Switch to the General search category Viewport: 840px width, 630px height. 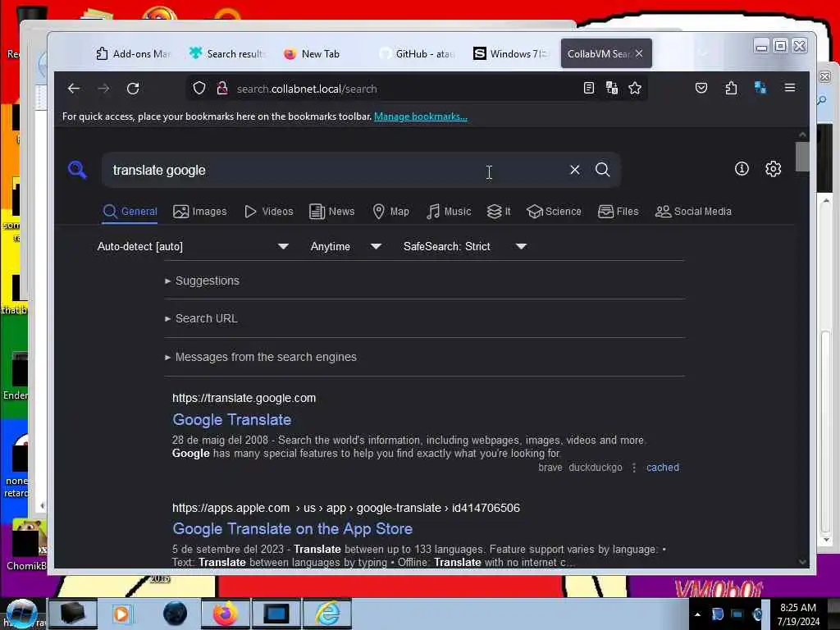point(130,211)
